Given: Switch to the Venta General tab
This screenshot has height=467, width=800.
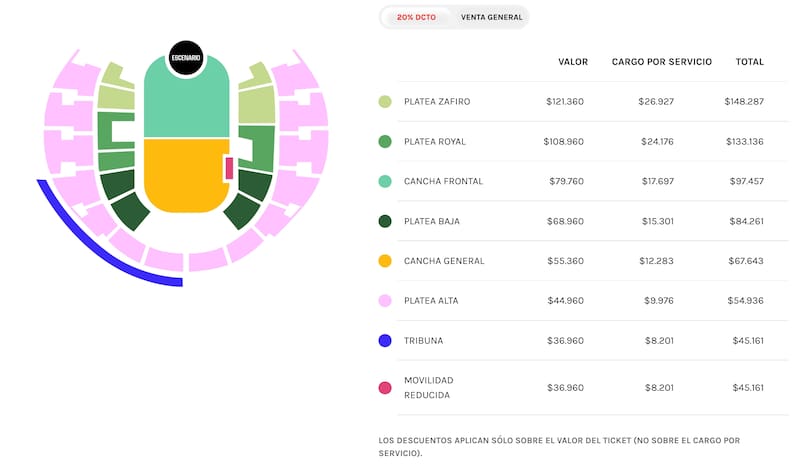Looking at the screenshot, I should tap(490, 17).
